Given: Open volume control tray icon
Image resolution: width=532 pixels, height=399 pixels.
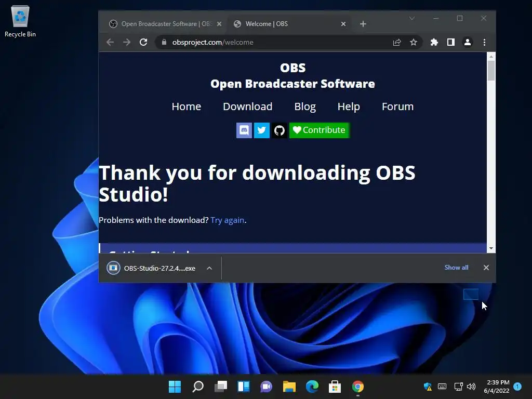Looking at the screenshot, I should click(471, 387).
